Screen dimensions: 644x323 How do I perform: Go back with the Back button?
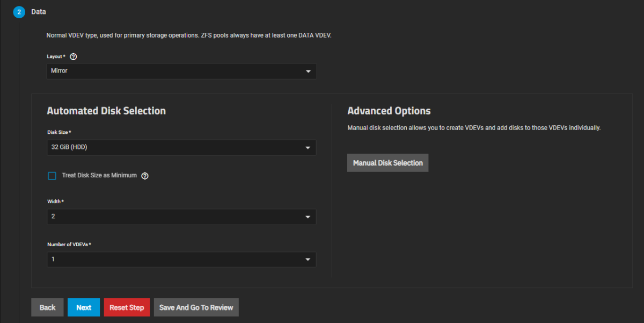click(47, 307)
